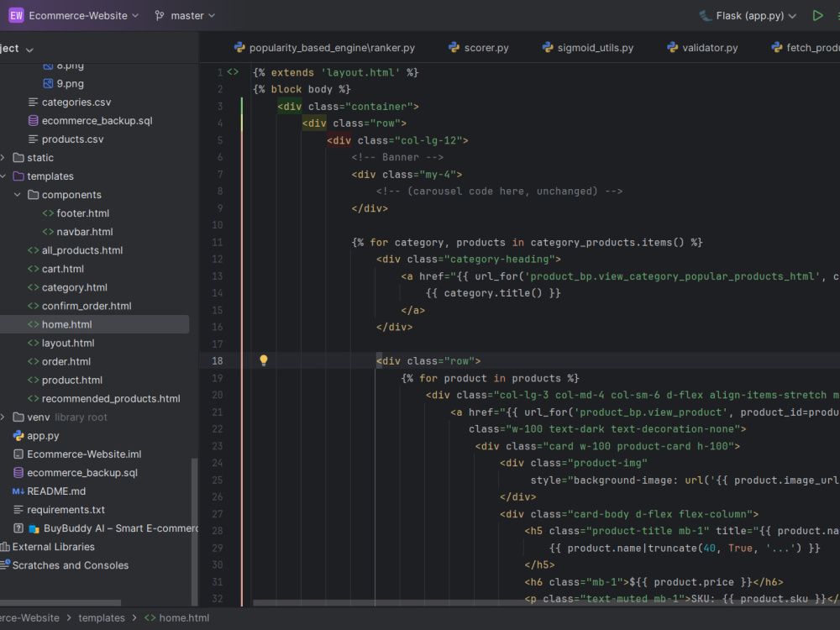Click home.html in the bottom breadcrumb
The image size is (840, 630).
(x=184, y=617)
